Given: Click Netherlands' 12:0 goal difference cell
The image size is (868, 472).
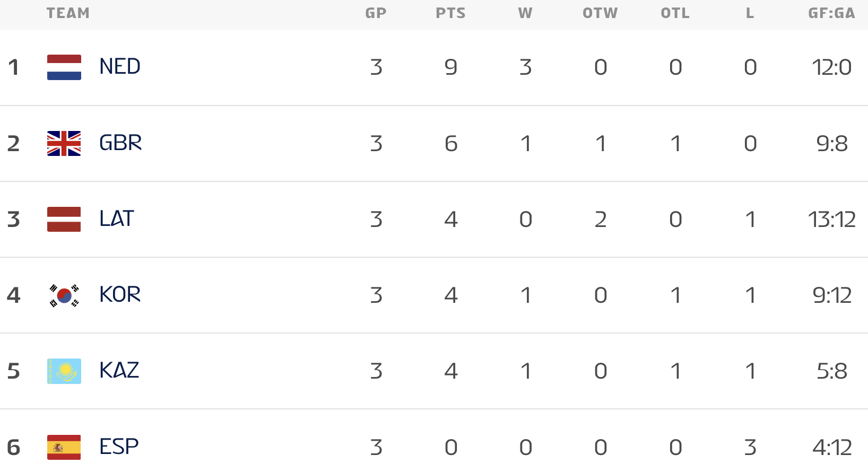Looking at the screenshot, I should pos(831,67).
